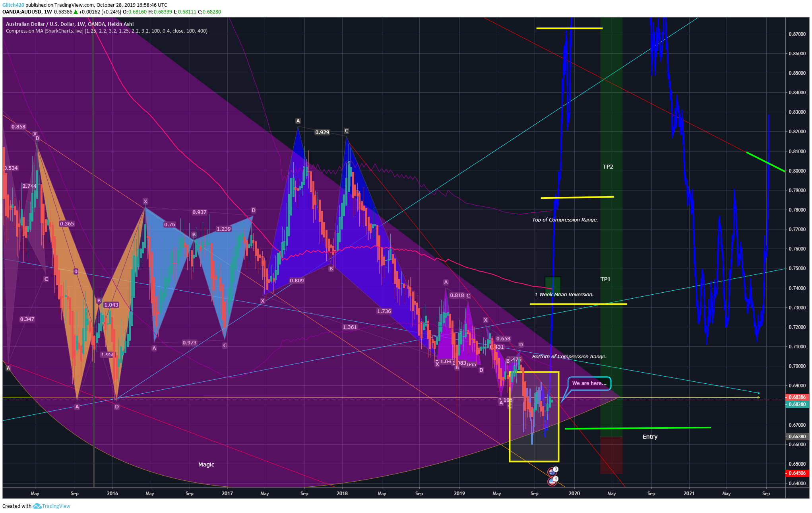This screenshot has height=513, width=812.
Task: Click the 2016 label on the time axis
Action: 112,494
